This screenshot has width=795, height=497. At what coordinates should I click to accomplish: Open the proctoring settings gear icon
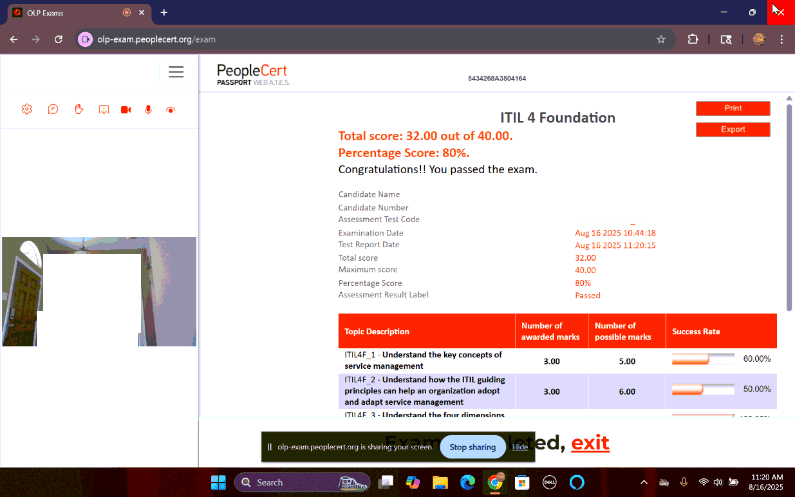click(27, 109)
